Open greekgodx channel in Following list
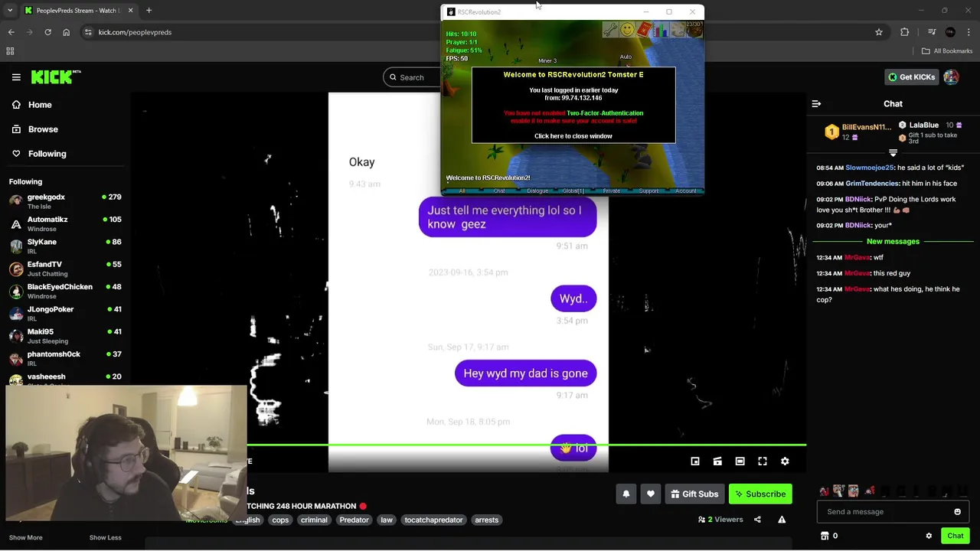This screenshot has width=980, height=551. tap(65, 201)
